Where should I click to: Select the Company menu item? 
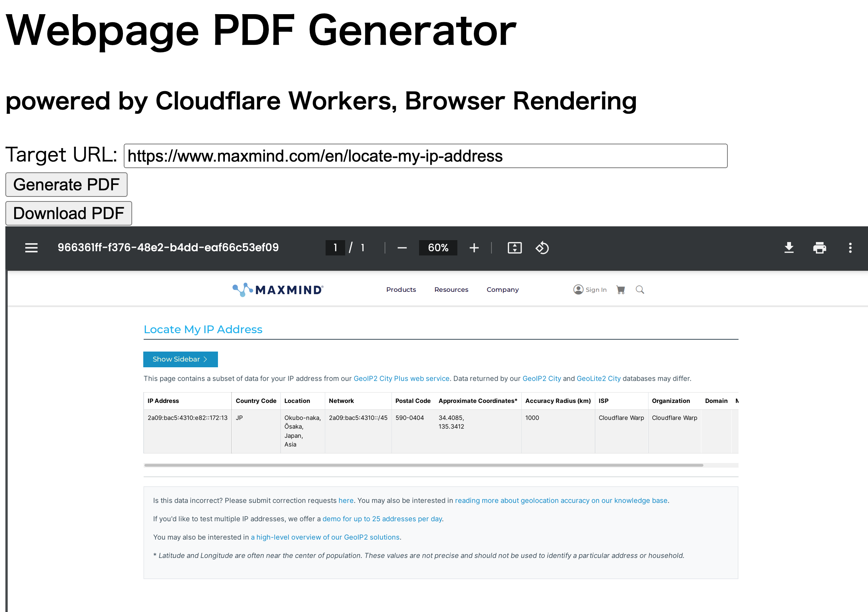(x=502, y=290)
